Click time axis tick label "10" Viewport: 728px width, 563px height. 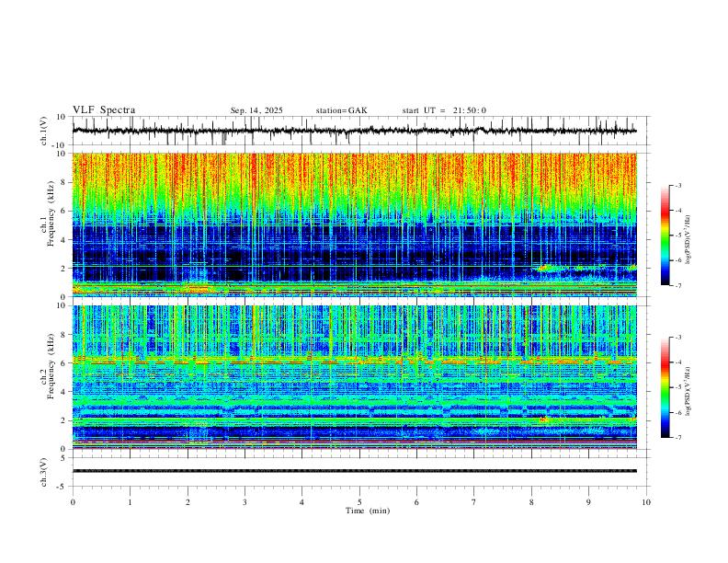click(x=646, y=502)
